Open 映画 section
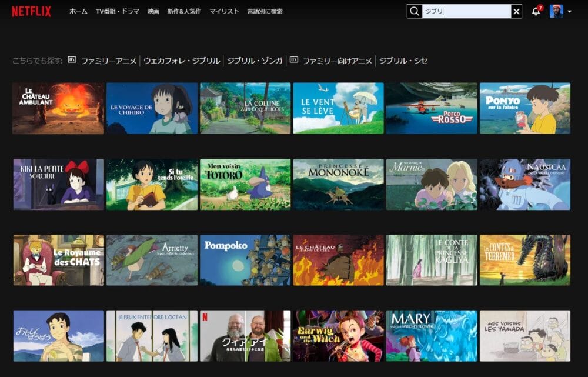This screenshot has height=377, width=588. pos(153,11)
